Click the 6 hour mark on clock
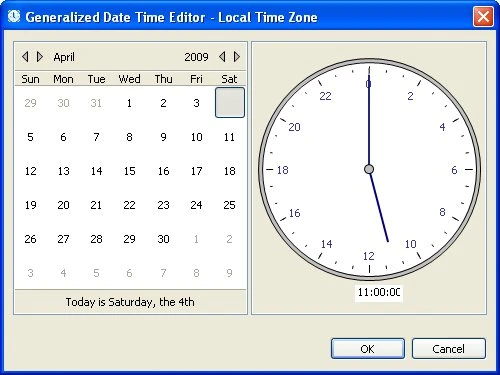The image size is (500, 375). click(x=454, y=170)
